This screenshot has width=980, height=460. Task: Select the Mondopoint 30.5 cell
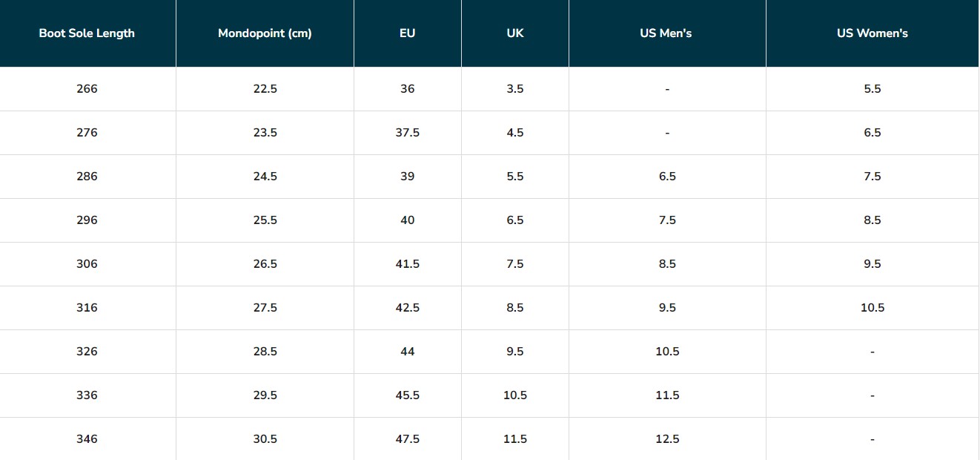[265, 439]
